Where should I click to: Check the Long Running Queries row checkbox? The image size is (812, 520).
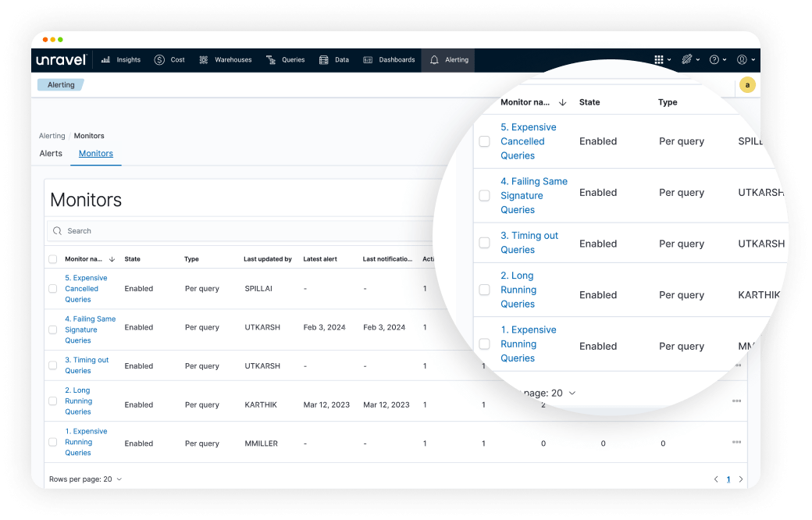(x=53, y=401)
